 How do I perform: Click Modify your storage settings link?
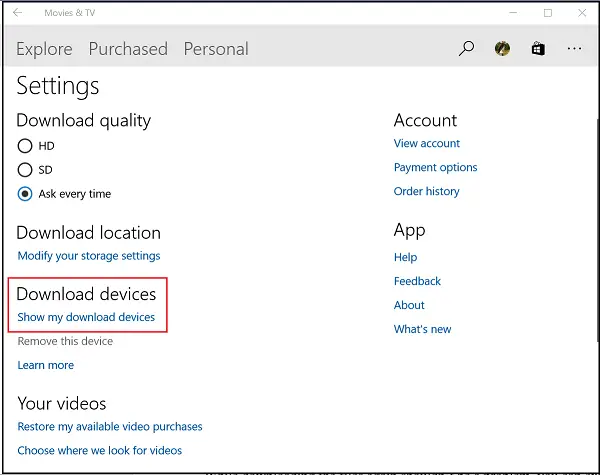tap(89, 256)
